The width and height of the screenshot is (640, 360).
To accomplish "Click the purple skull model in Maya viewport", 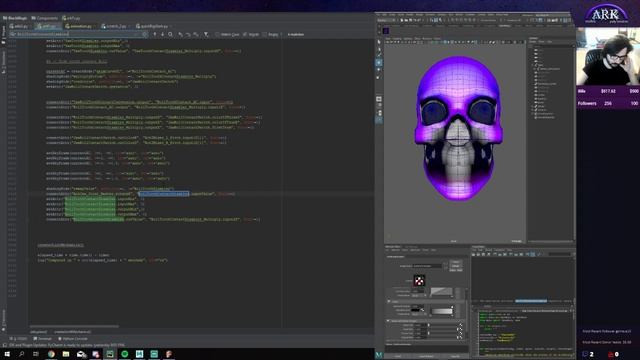I will pos(459,128).
